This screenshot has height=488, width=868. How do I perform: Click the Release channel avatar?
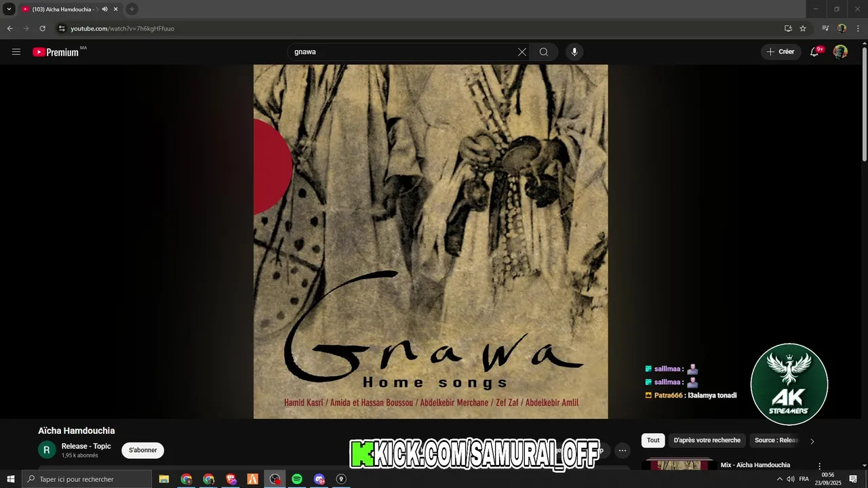coord(47,450)
